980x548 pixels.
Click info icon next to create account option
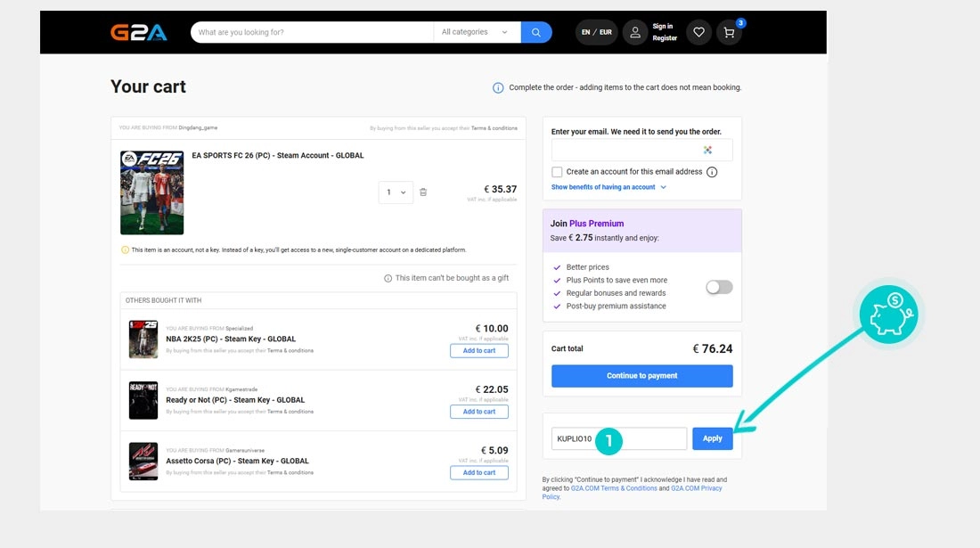[712, 172]
